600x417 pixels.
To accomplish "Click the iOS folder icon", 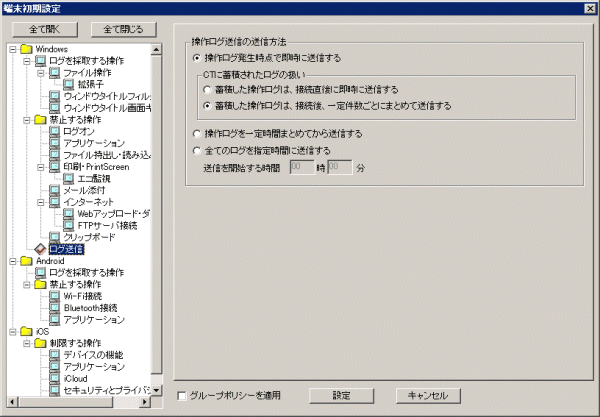I will (x=25, y=331).
